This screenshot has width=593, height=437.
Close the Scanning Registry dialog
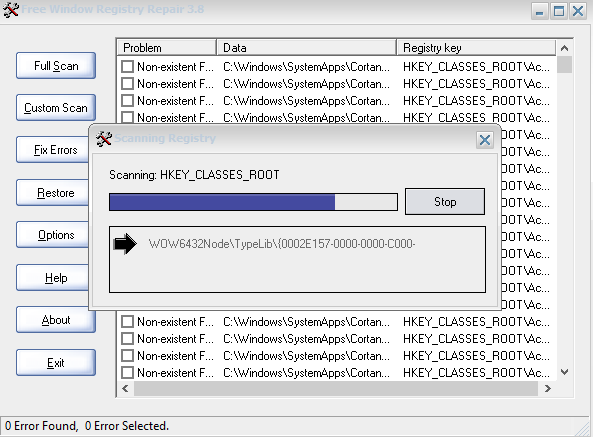click(484, 140)
